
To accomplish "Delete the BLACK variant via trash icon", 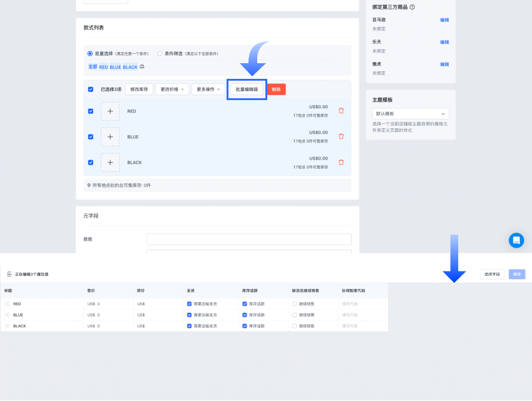I will click(341, 162).
